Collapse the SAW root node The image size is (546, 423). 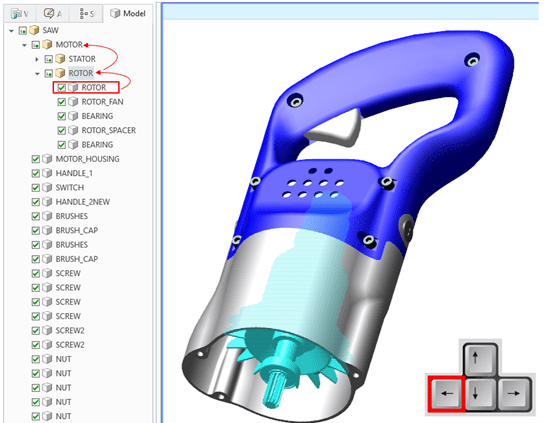11,31
